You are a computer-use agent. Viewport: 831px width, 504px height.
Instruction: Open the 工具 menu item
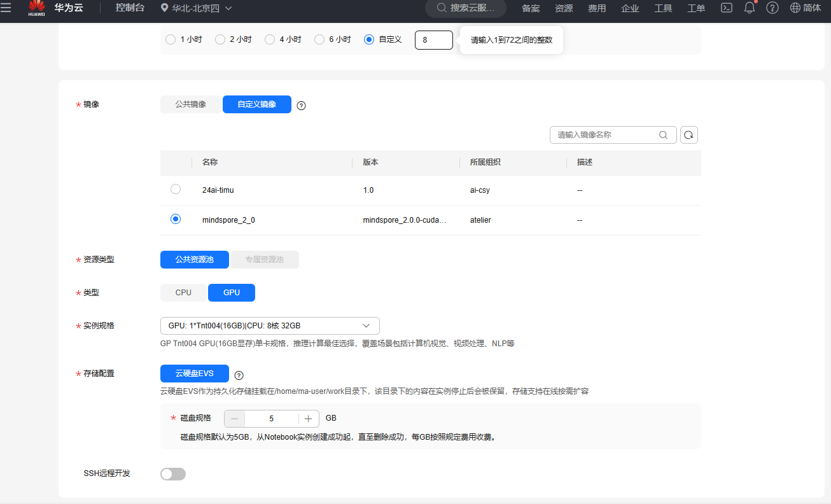tap(663, 8)
